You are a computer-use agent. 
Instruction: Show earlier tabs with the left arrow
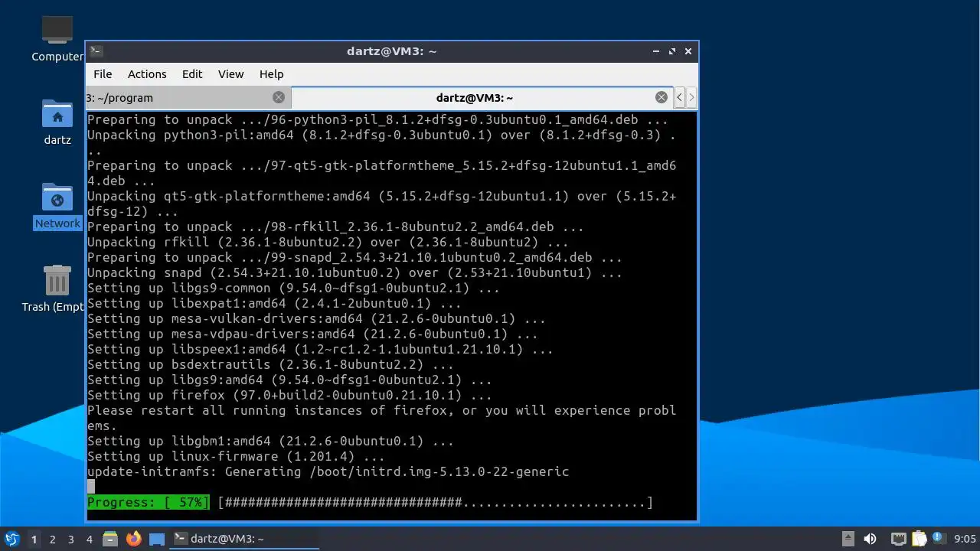click(679, 97)
